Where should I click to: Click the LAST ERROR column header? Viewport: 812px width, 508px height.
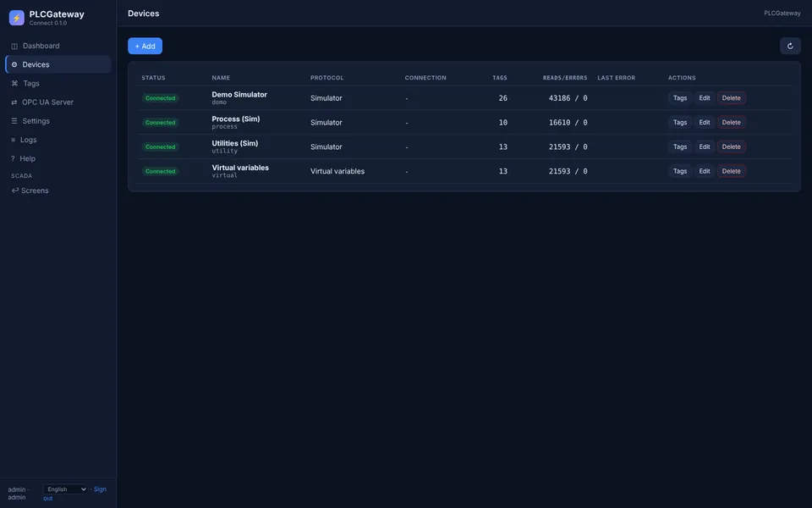pyautogui.click(x=617, y=78)
